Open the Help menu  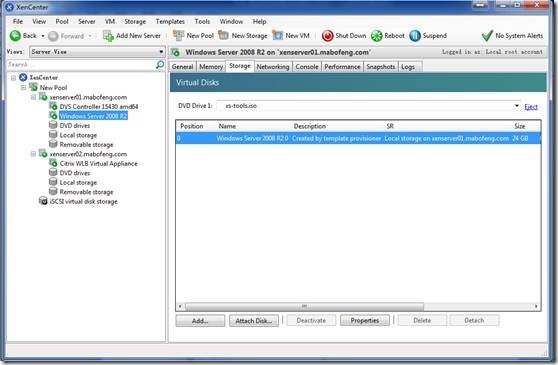click(259, 21)
